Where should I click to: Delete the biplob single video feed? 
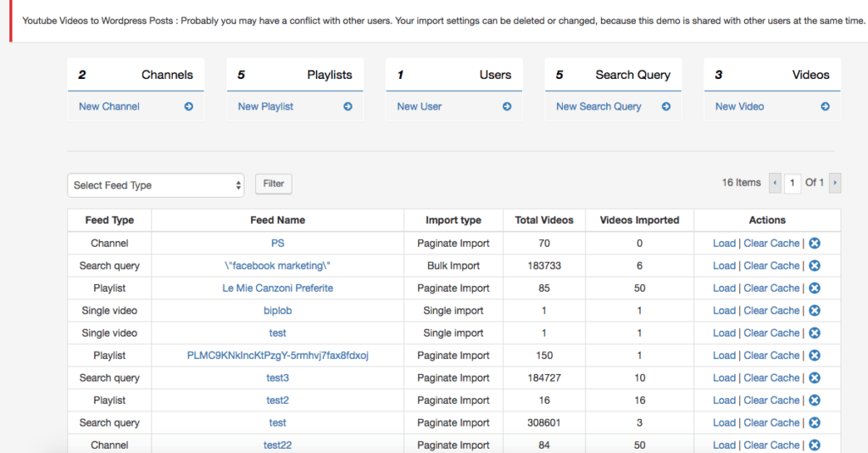point(815,310)
